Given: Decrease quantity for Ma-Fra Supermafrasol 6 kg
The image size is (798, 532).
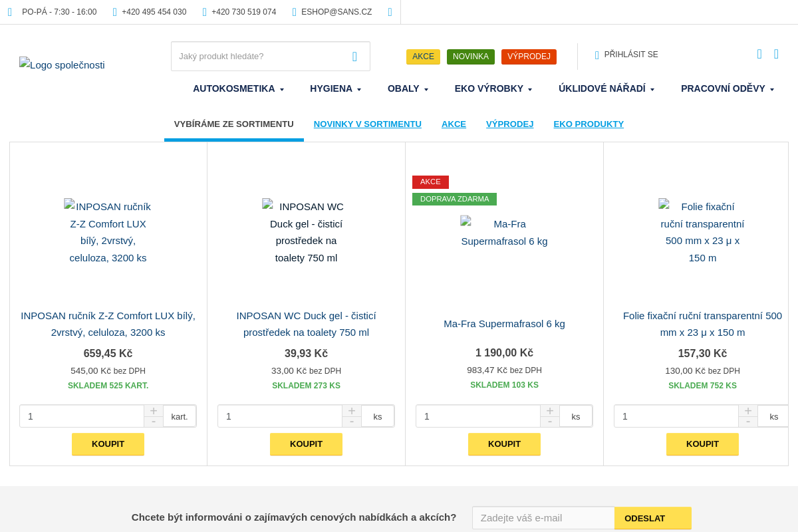Looking at the screenshot, I should (x=550, y=422).
